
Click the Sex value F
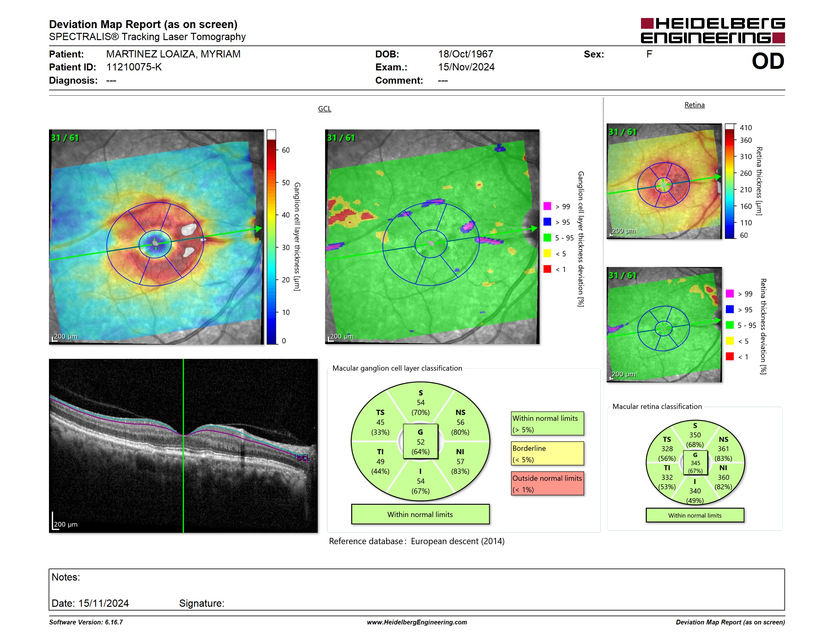coord(649,54)
